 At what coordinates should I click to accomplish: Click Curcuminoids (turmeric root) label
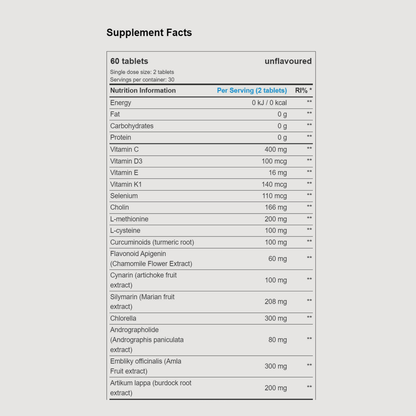pyautogui.click(x=152, y=242)
